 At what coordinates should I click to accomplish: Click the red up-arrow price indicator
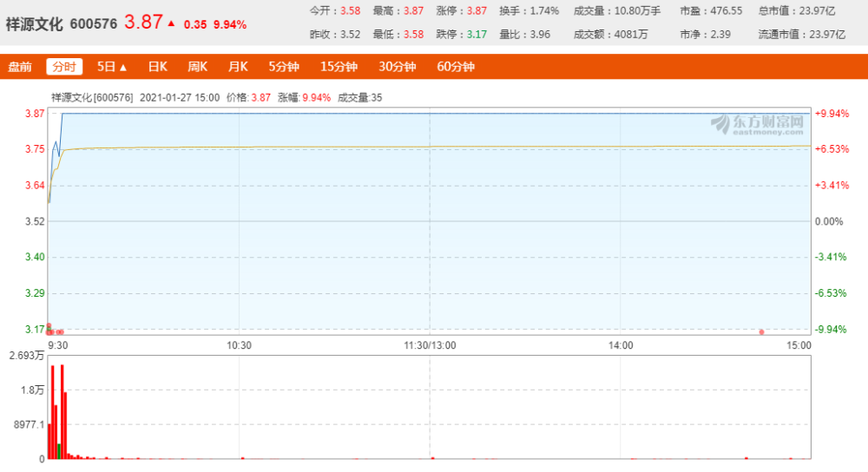point(171,23)
